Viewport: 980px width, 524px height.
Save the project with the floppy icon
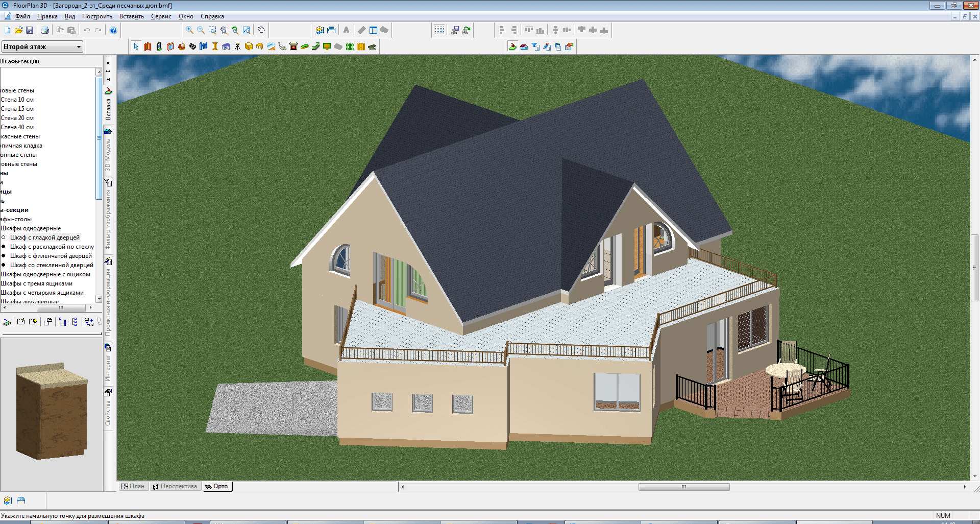[x=30, y=30]
